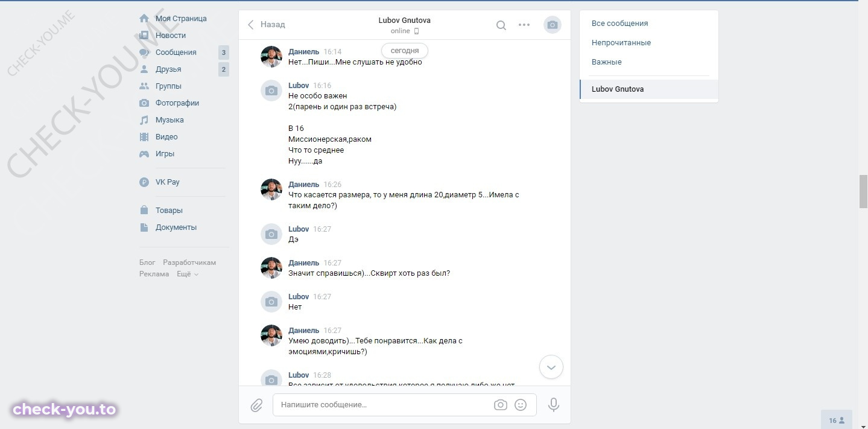The width and height of the screenshot is (868, 429).
Task: Open Друзья in the left menu
Action: (x=168, y=69)
